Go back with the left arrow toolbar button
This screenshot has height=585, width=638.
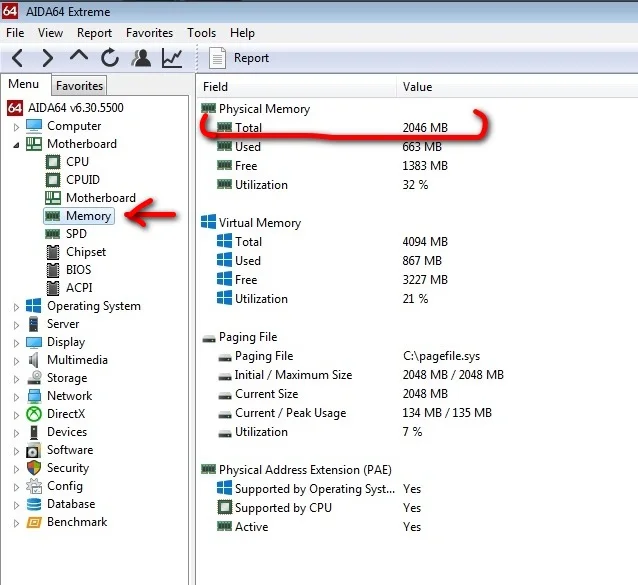coord(17,58)
